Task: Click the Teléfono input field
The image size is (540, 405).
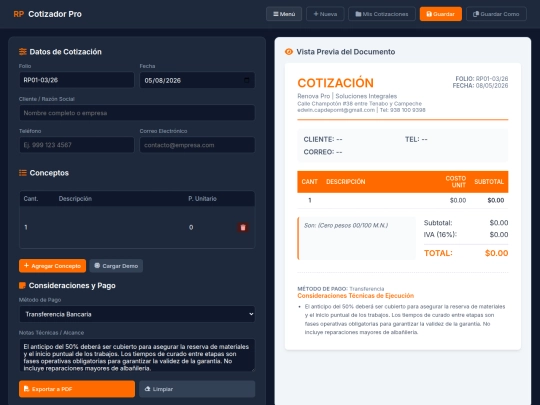Action: click(76, 145)
